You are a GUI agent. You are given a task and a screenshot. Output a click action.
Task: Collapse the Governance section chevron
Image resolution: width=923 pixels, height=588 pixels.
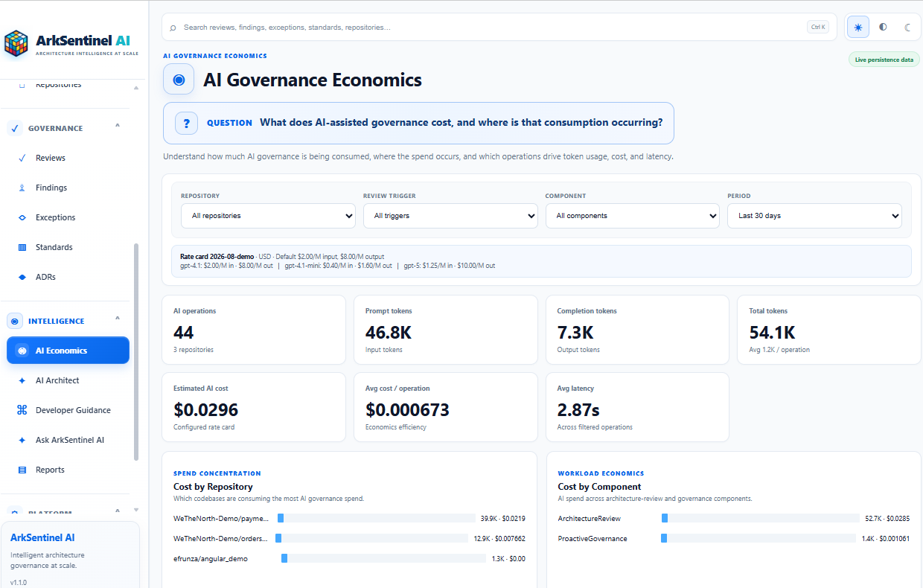click(x=118, y=126)
